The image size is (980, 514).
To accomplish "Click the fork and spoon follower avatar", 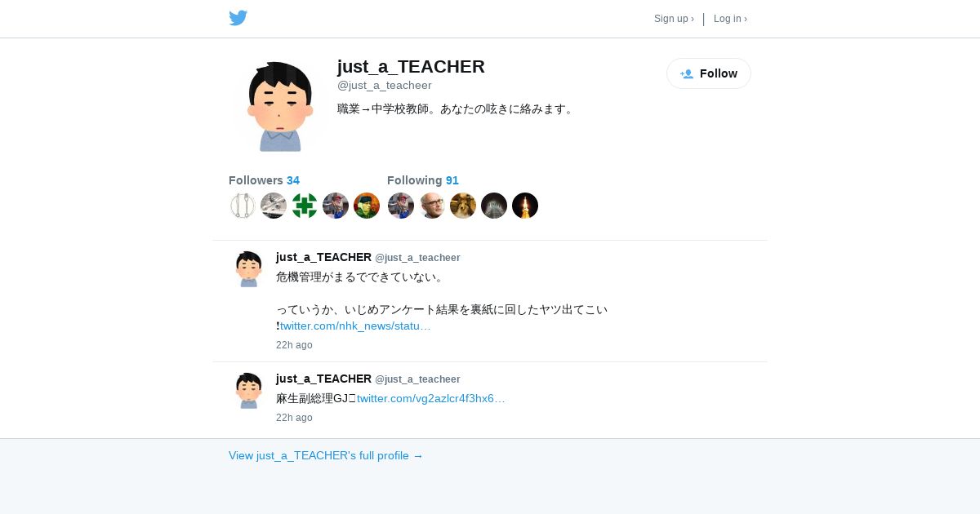I will [x=243, y=206].
